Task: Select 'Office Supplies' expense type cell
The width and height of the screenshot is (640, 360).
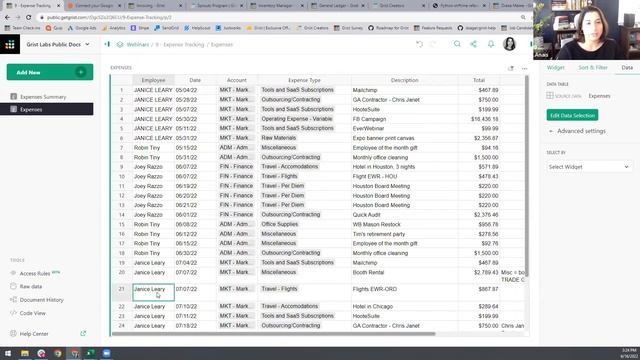Action: pyautogui.click(x=304, y=224)
